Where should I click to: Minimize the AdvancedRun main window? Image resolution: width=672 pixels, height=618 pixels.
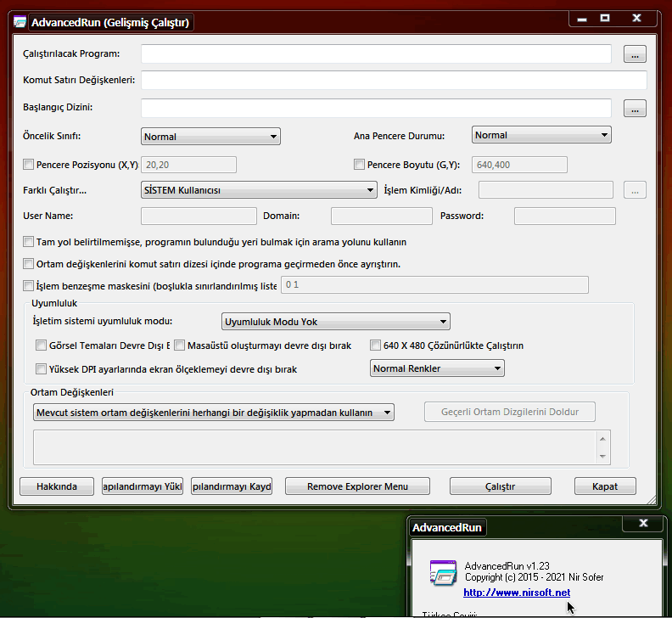tap(581, 19)
